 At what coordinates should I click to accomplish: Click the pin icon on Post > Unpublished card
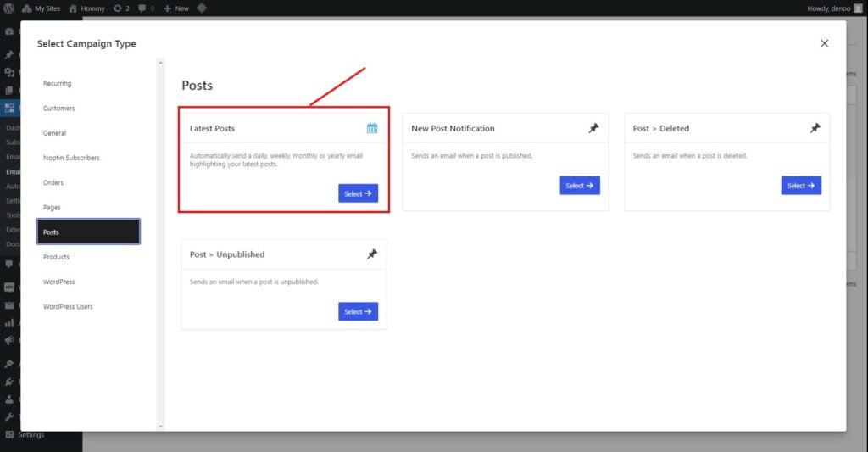(x=372, y=254)
